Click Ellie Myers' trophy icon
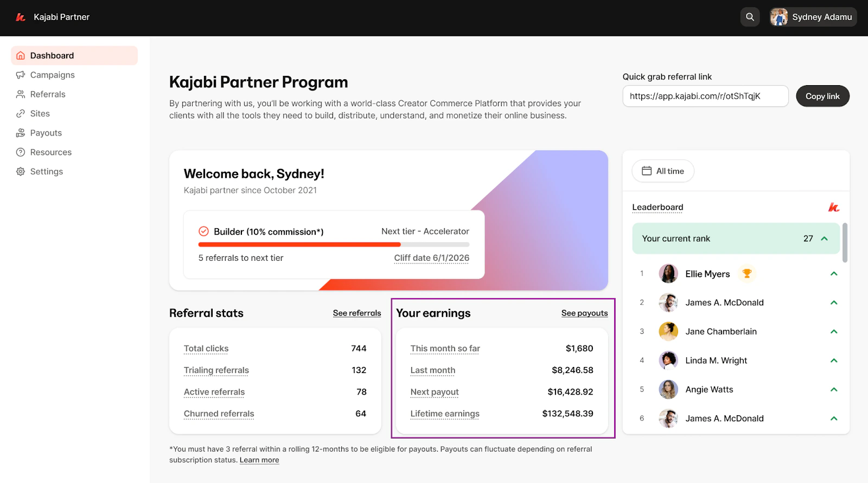 coord(747,273)
